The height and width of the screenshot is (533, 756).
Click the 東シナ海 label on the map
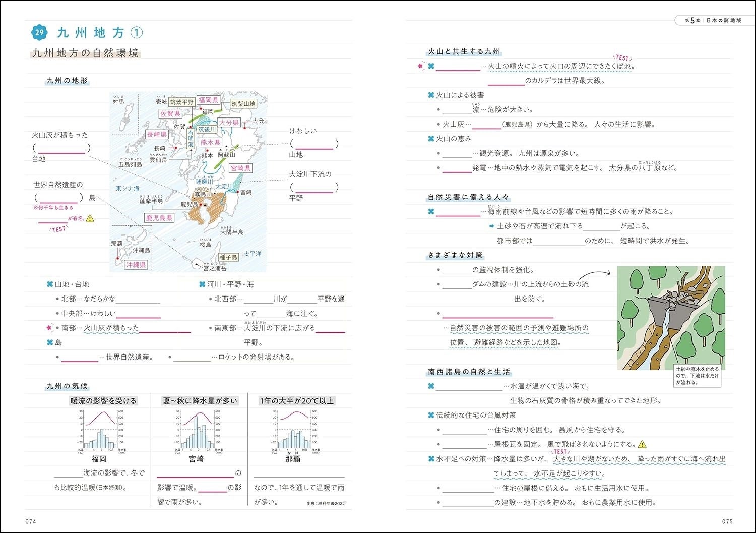(128, 188)
